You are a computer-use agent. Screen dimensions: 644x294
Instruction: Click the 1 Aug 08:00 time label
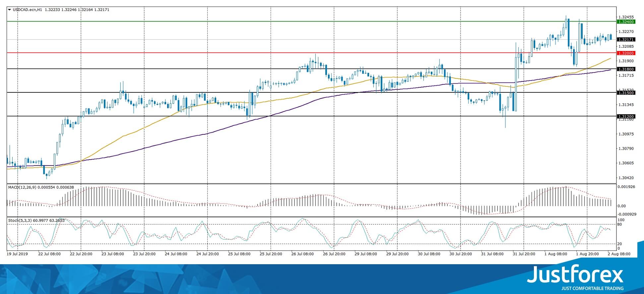555,254
